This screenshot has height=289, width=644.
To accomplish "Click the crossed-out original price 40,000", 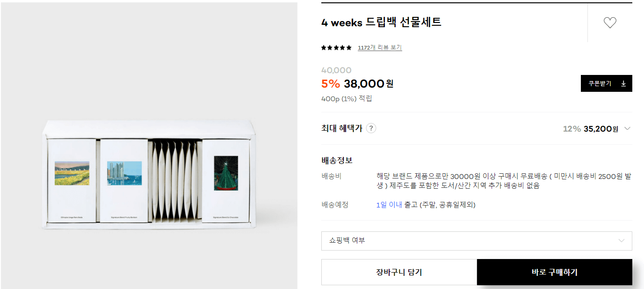I will click(336, 69).
